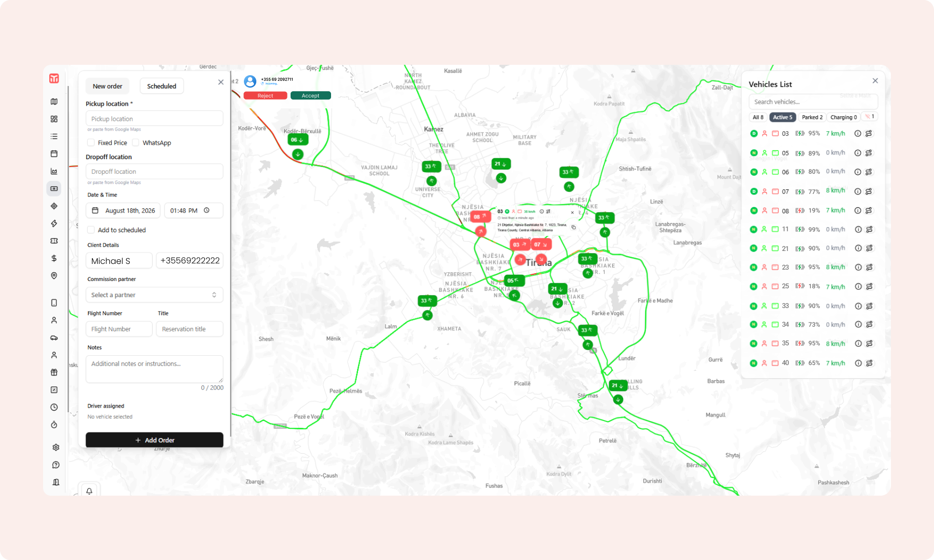Select the Active 5 vehicle filter
This screenshot has height=560, width=934.
(x=782, y=117)
